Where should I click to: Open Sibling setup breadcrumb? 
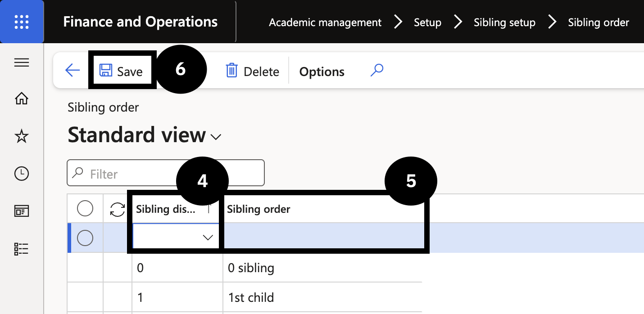tap(504, 22)
